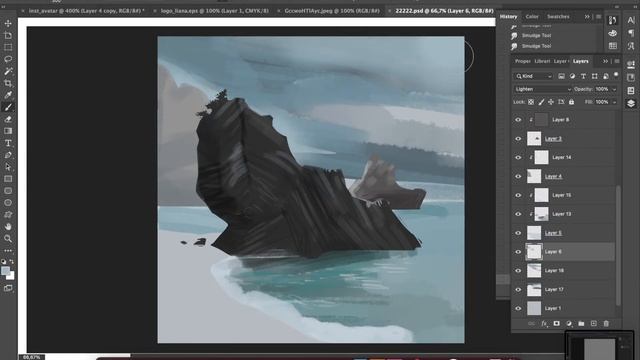Switch to the Libraries panel tab
The width and height of the screenshot is (640, 360).
coord(542,61)
